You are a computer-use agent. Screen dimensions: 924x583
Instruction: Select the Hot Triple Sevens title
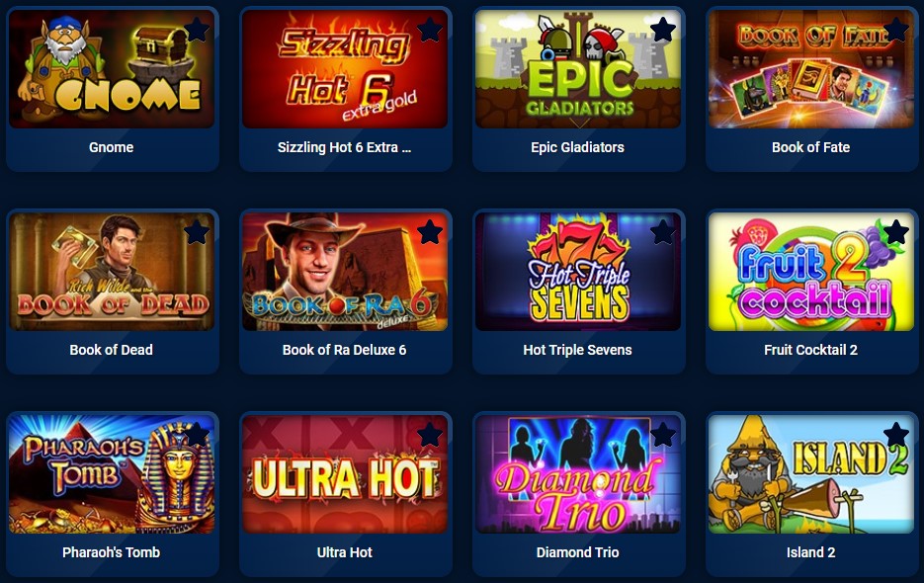[577, 350]
